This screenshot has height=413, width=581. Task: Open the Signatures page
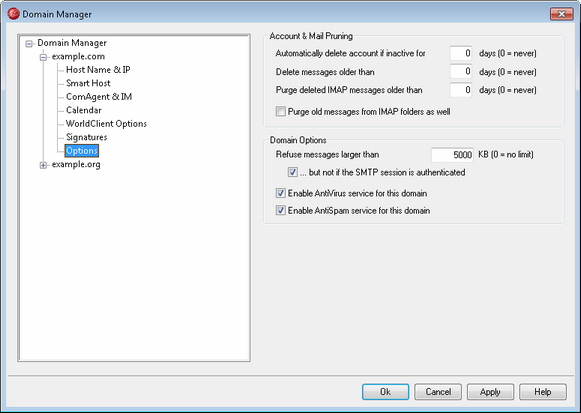tap(86, 137)
